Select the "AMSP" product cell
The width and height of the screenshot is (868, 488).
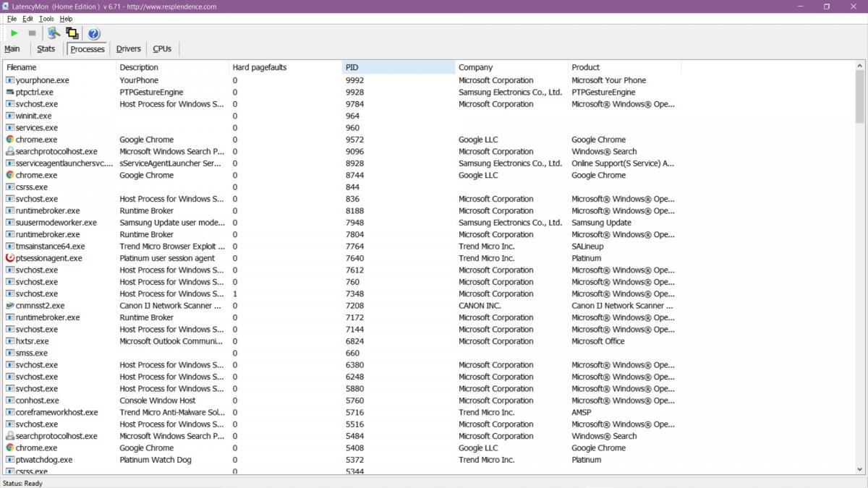tap(582, 412)
